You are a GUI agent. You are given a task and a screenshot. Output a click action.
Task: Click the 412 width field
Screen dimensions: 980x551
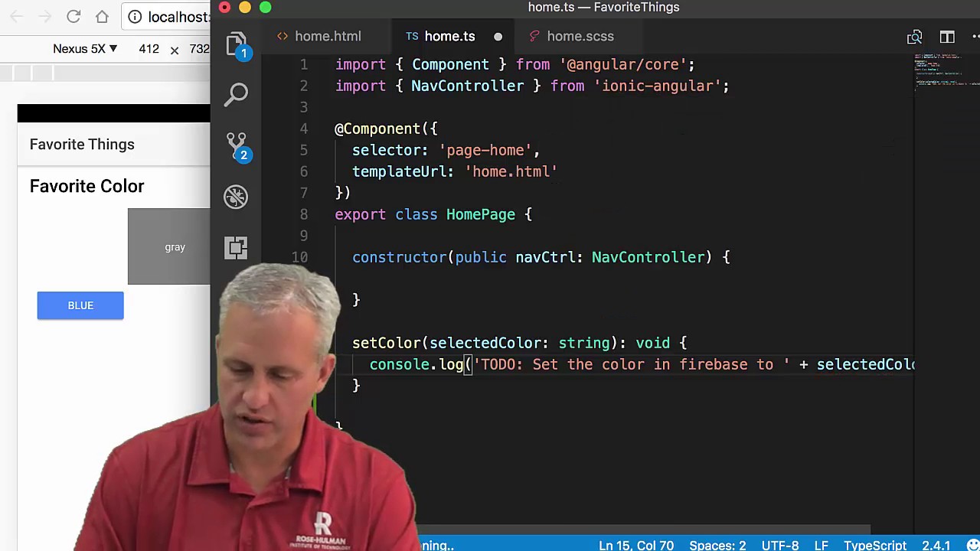click(x=149, y=49)
